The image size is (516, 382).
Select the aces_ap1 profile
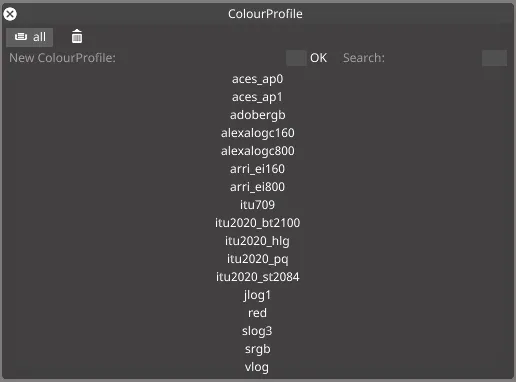coord(258,97)
